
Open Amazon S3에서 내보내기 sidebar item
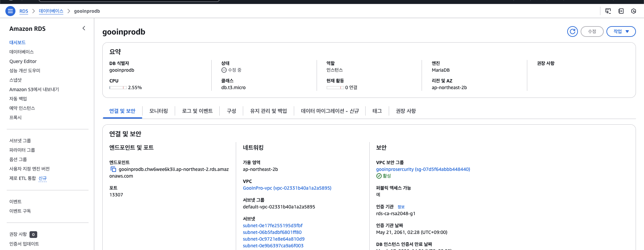coord(34,89)
